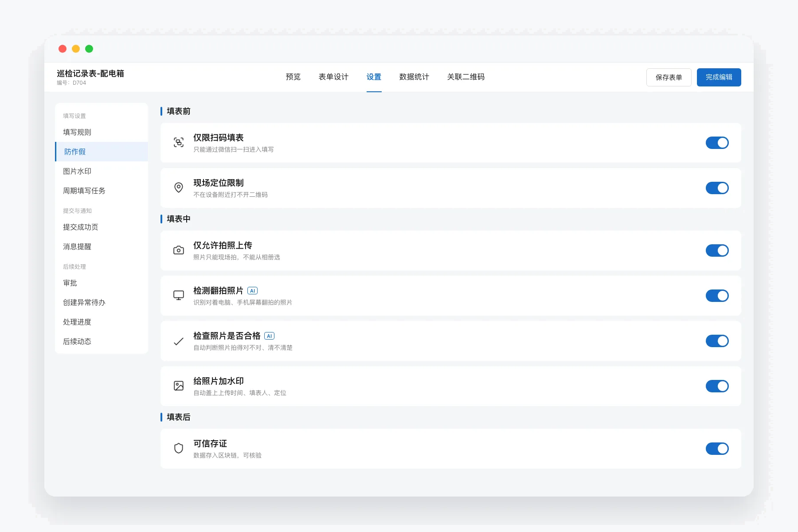The width and height of the screenshot is (798, 532).
Task: Open 填写规则 in the sidebar
Action: coord(102,132)
